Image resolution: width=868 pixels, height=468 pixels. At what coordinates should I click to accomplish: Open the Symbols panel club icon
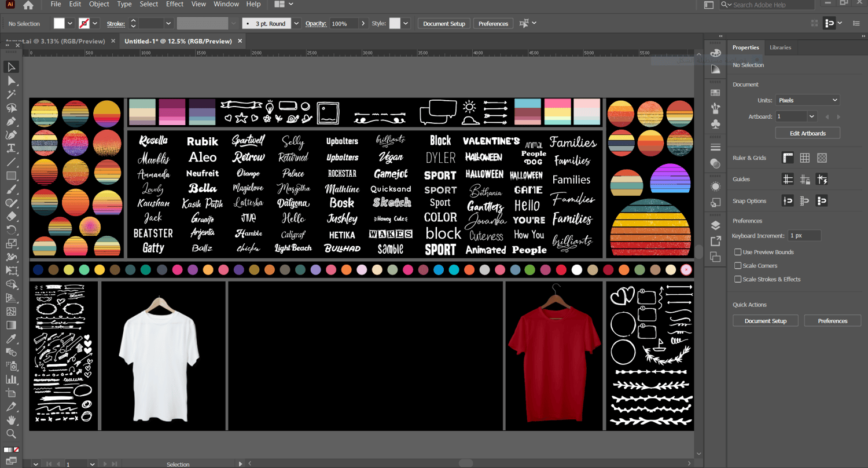[x=716, y=123]
